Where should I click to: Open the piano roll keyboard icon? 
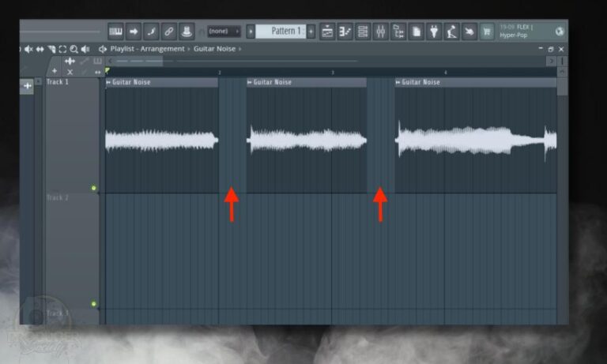tap(115, 32)
